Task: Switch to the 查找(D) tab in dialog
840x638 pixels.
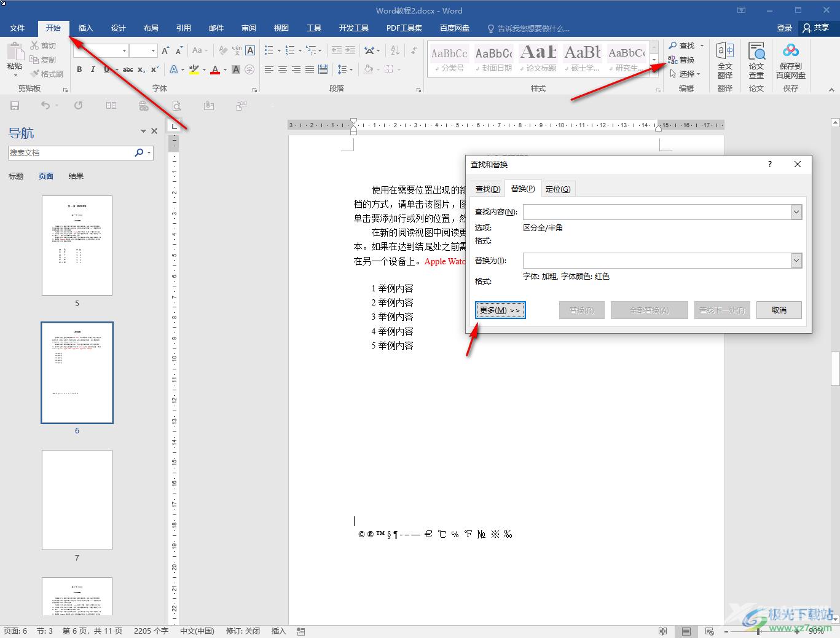Action: (488, 189)
